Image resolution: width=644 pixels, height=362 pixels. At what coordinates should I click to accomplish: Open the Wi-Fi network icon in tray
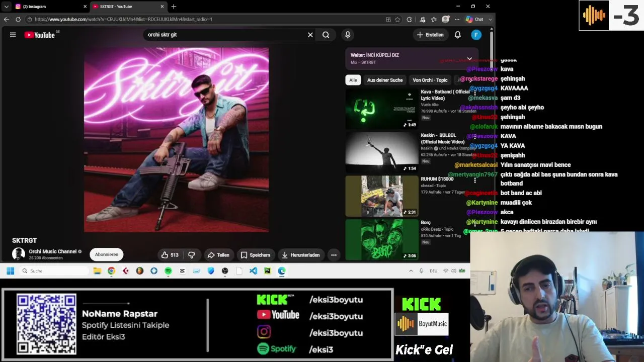coord(445,270)
